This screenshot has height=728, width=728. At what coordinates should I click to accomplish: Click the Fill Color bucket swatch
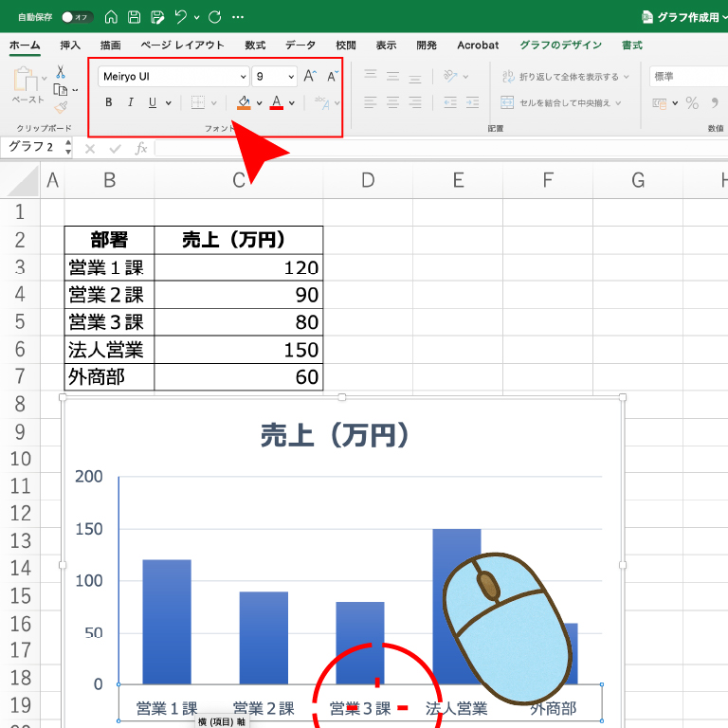click(x=244, y=102)
